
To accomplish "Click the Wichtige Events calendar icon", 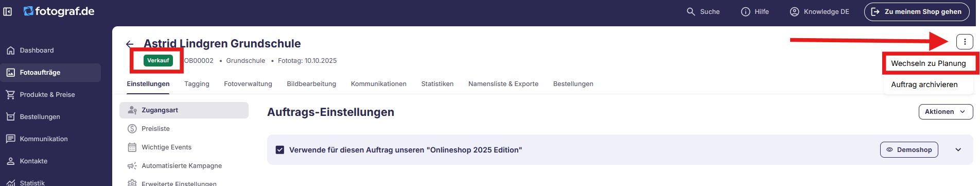I will (132, 147).
